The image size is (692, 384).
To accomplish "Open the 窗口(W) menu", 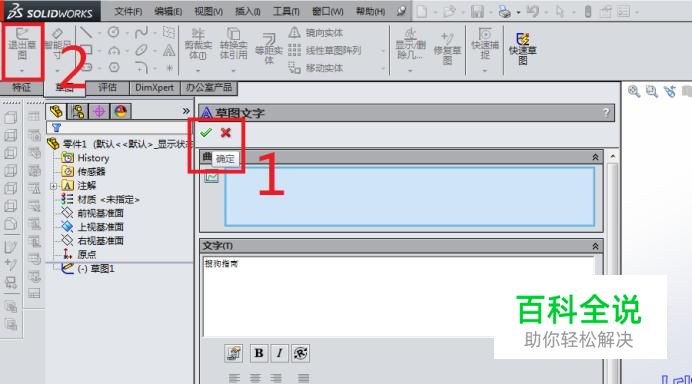I will point(327,11).
